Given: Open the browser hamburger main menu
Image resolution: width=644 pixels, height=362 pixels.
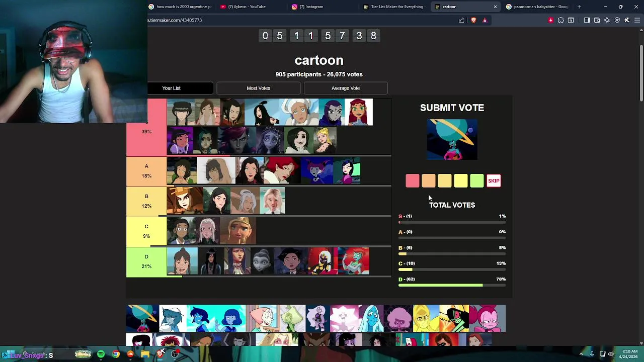Looking at the screenshot, I should coord(637,20).
